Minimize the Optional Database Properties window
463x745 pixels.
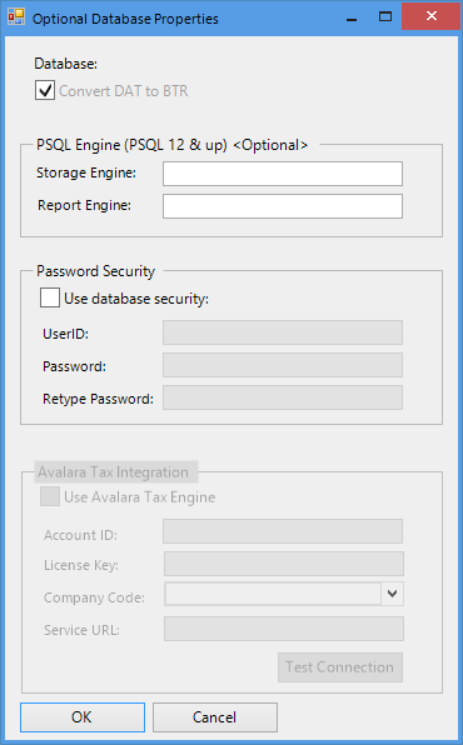coord(352,19)
